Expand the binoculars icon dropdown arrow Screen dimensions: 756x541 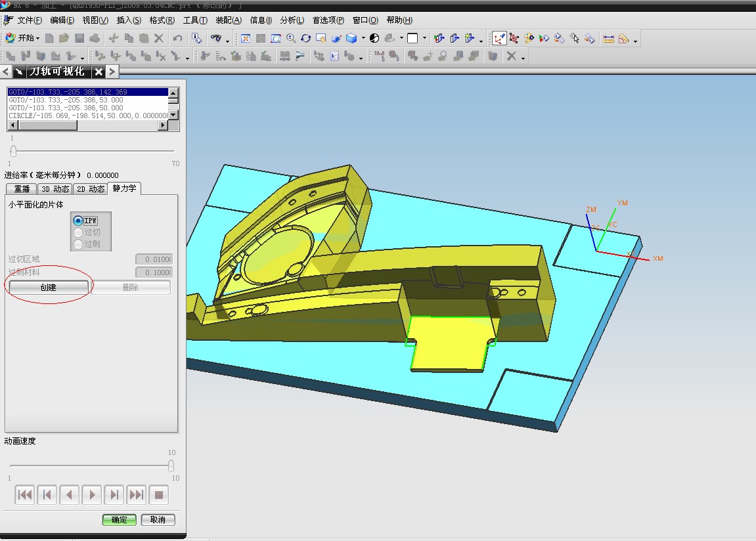[227, 41]
